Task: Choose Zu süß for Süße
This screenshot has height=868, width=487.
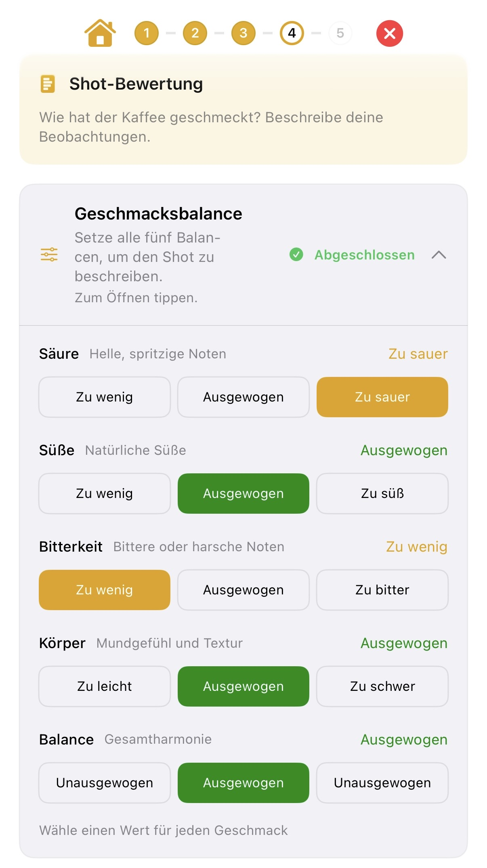Action: pyautogui.click(x=382, y=494)
